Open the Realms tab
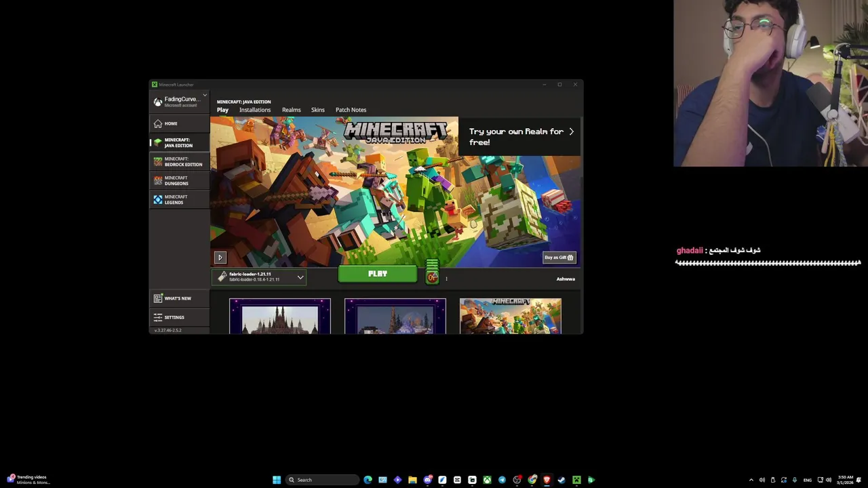 point(291,110)
